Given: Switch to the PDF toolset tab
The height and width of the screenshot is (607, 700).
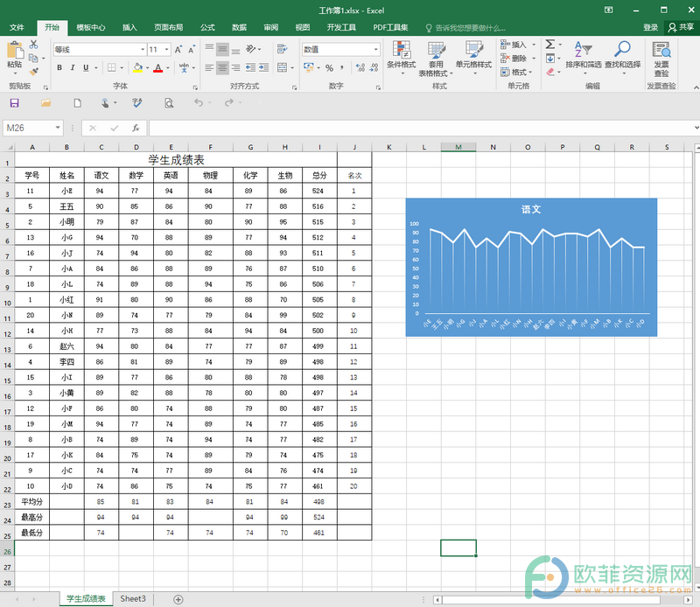Looking at the screenshot, I should pos(390,28).
